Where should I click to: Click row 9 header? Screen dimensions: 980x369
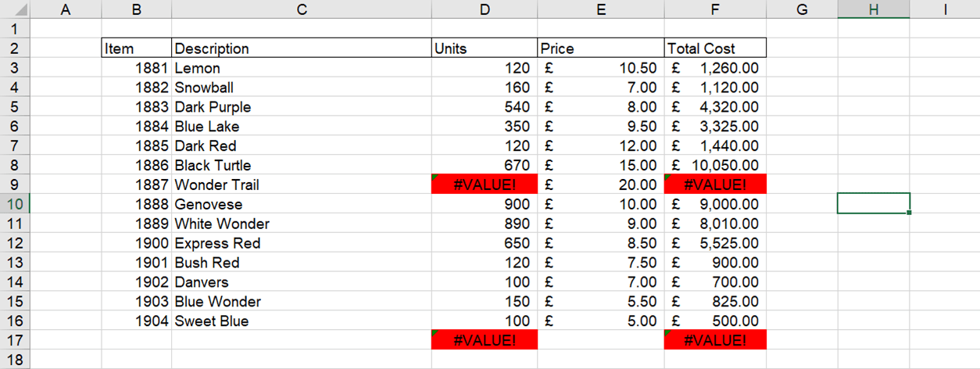(14, 184)
